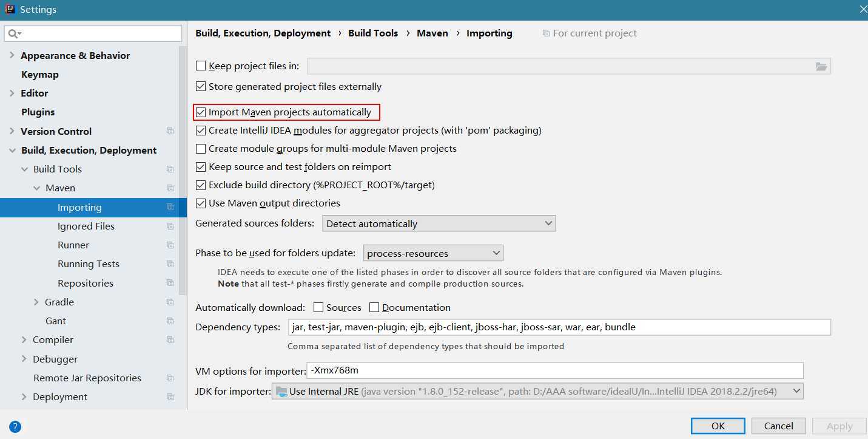Click project-level icon beside Build Tools
The height and width of the screenshot is (439, 868).
(170, 169)
